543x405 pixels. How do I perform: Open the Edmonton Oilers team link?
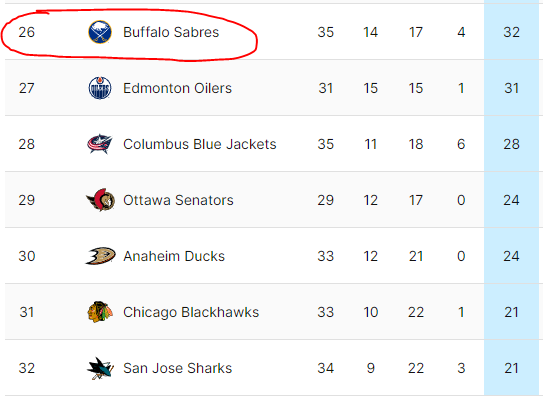177,88
